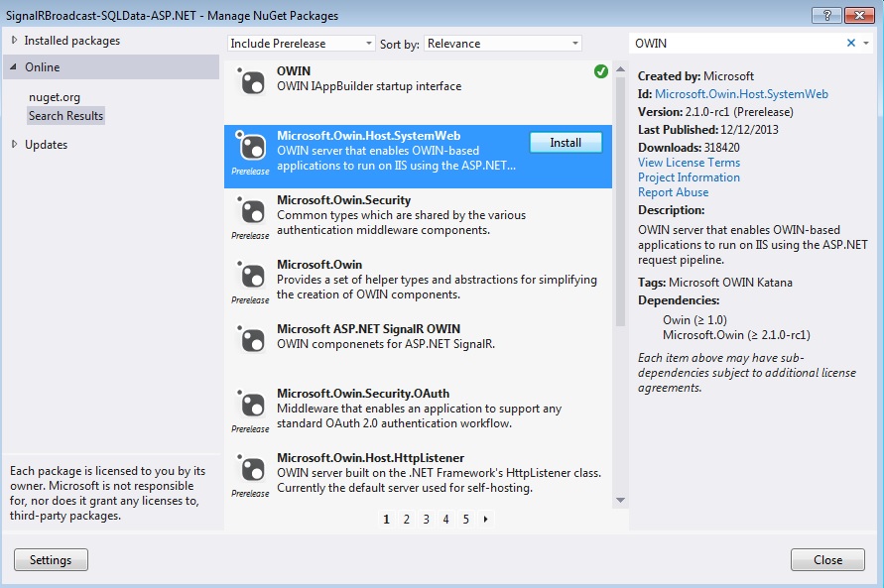
Task: Go to results page 3
Action: coord(427,519)
